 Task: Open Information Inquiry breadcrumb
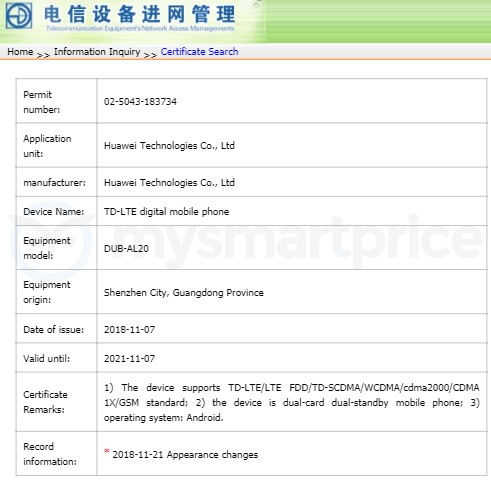pos(97,52)
